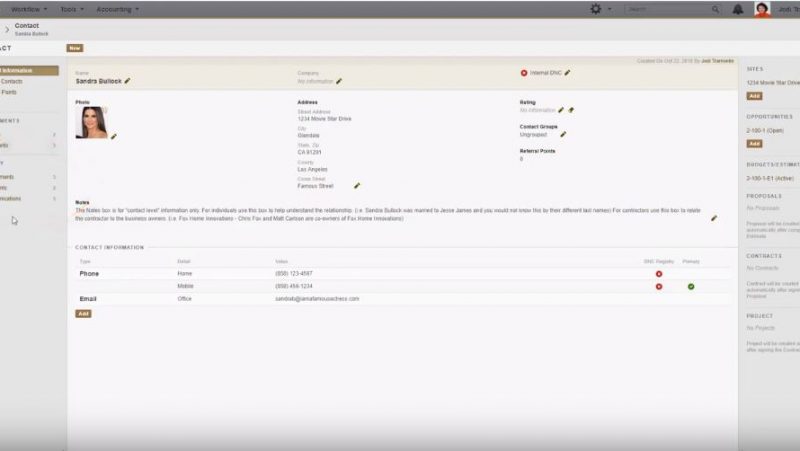Edit Contact Groups with the pencil icon
This screenshot has height=451, width=800.
click(563, 134)
